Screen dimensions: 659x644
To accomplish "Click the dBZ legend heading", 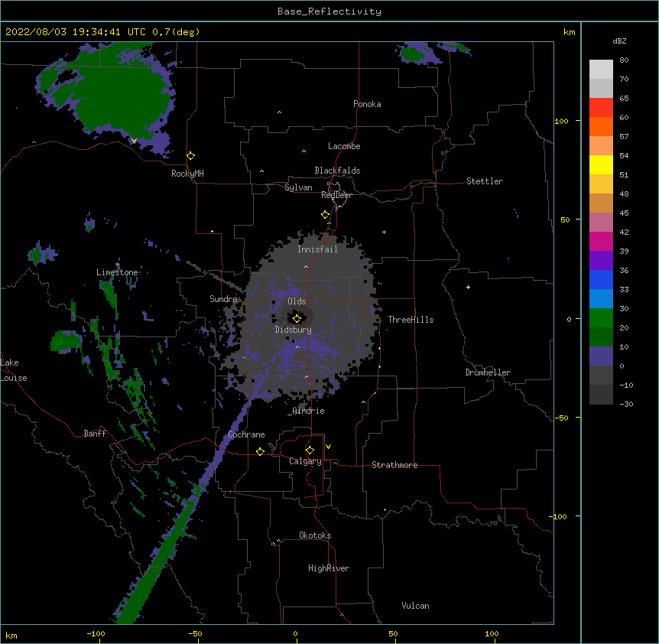I will 619,41.
